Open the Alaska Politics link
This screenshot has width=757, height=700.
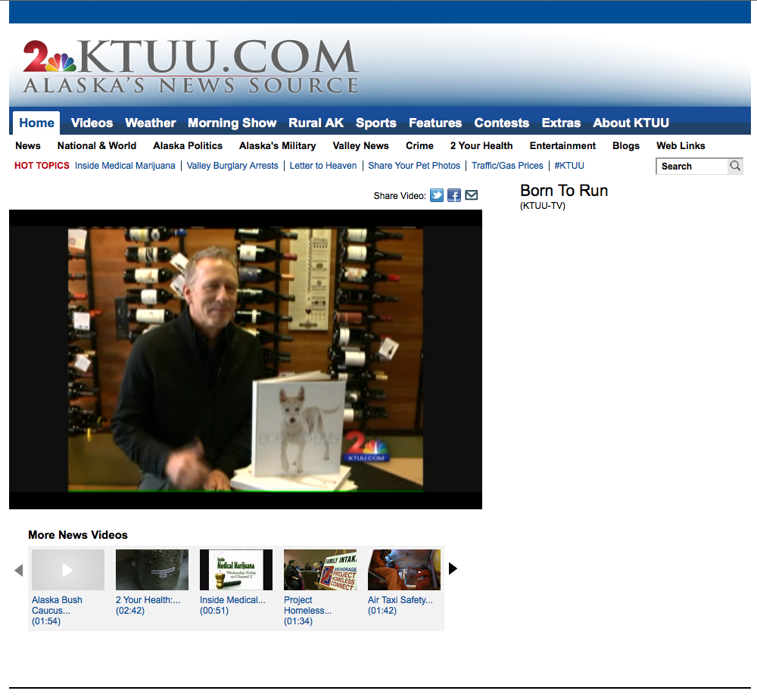188,146
